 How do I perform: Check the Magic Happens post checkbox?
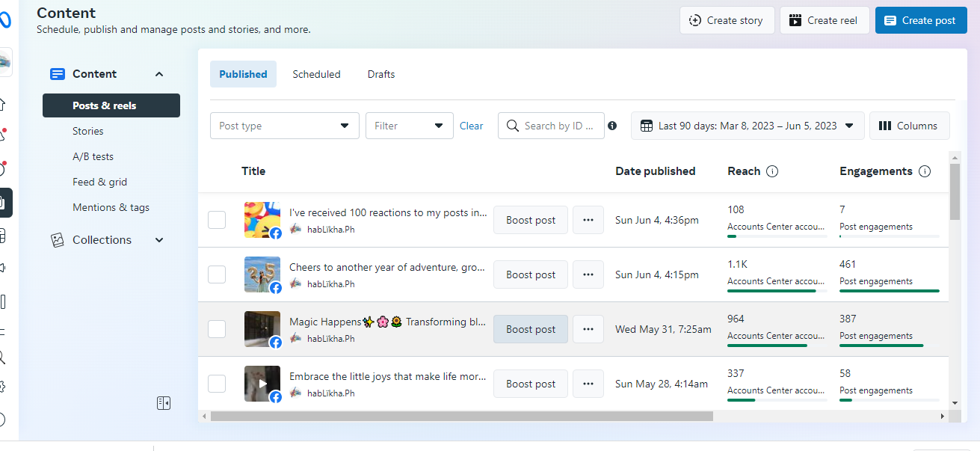pos(217,329)
